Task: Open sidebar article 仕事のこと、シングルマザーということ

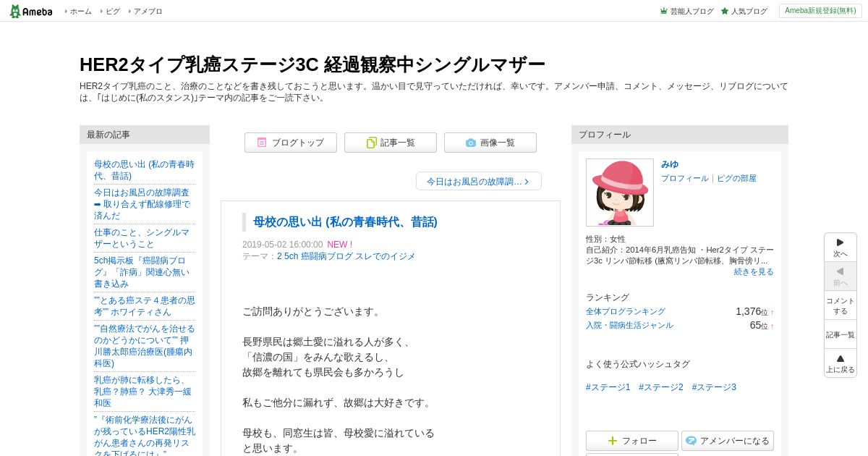Action: [x=145, y=238]
